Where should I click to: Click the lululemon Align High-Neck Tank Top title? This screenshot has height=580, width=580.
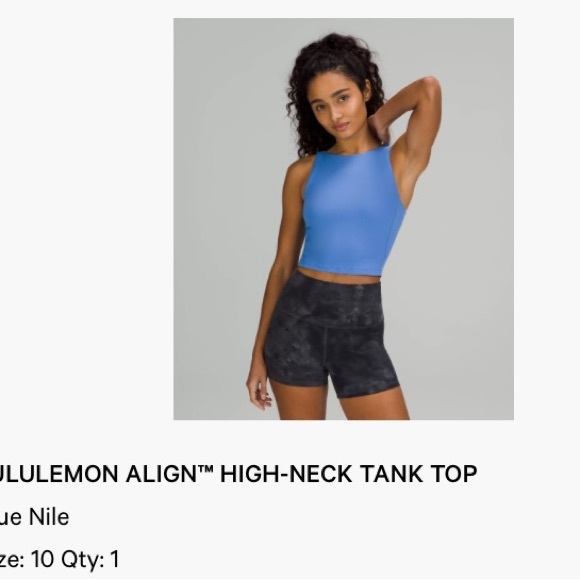pyautogui.click(x=238, y=474)
